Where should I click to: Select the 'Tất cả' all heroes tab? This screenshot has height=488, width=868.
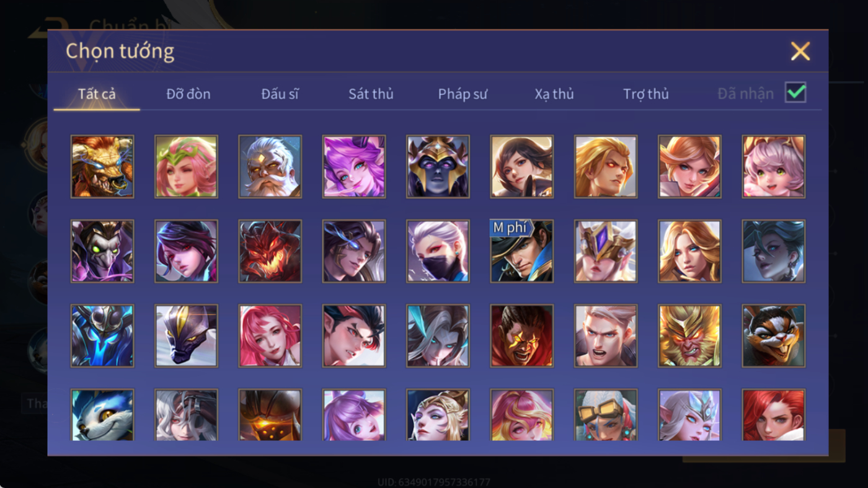click(x=97, y=94)
